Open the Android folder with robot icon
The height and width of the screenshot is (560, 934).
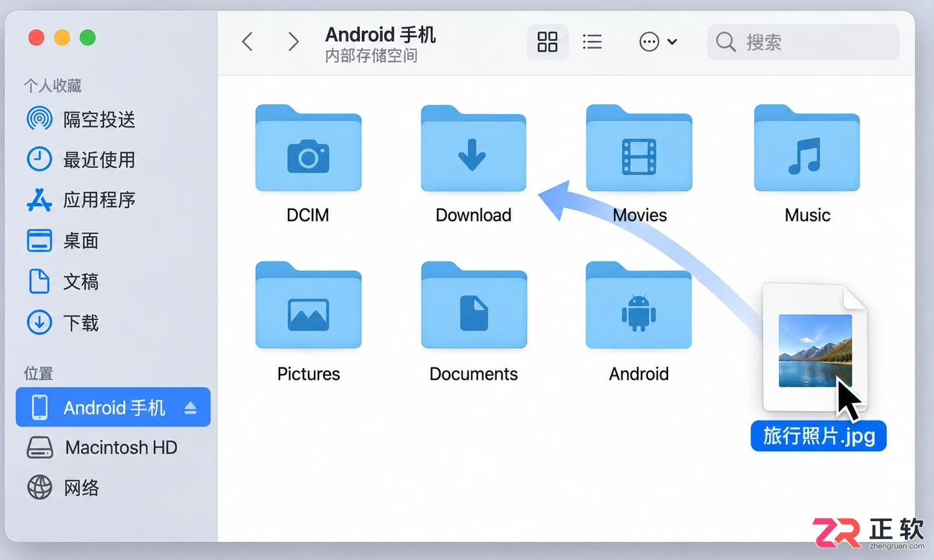(x=639, y=305)
